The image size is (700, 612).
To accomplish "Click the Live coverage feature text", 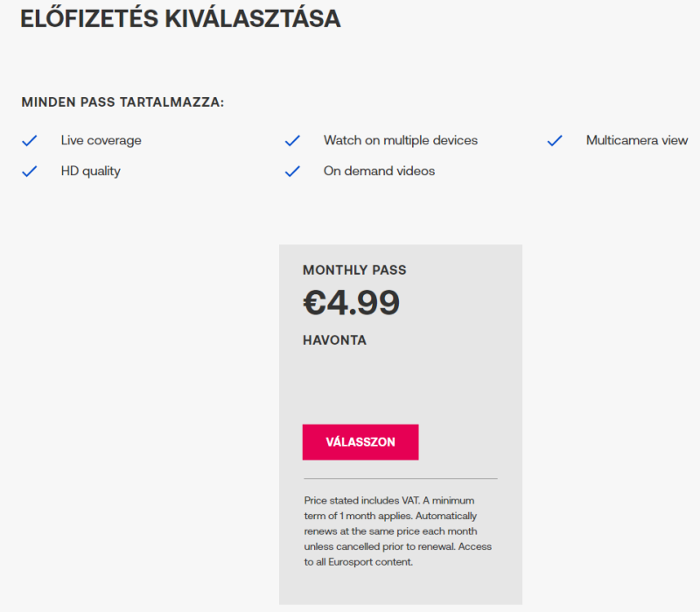I will tap(101, 140).
